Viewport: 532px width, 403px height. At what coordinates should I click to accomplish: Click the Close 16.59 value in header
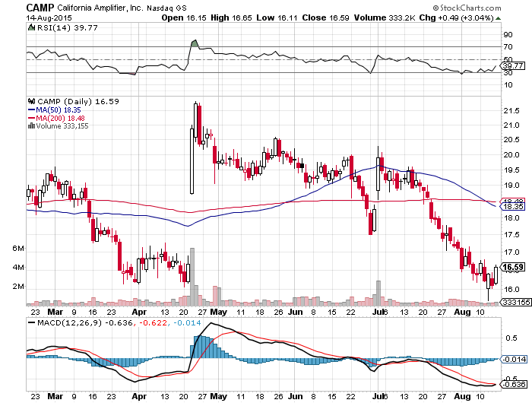tap(325, 17)
